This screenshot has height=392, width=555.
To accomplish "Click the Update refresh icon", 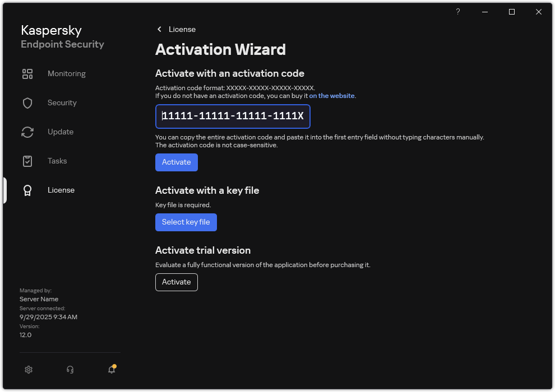I will (x=27, y=132).
